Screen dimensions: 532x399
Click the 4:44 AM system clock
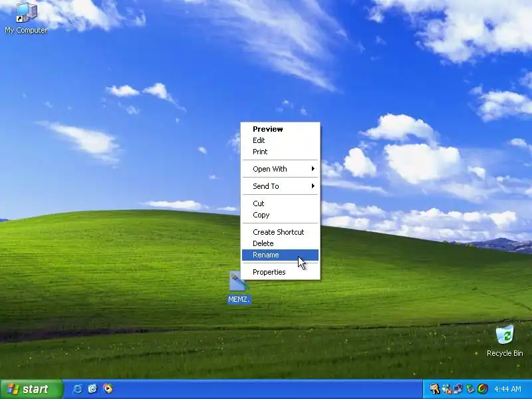507,389
